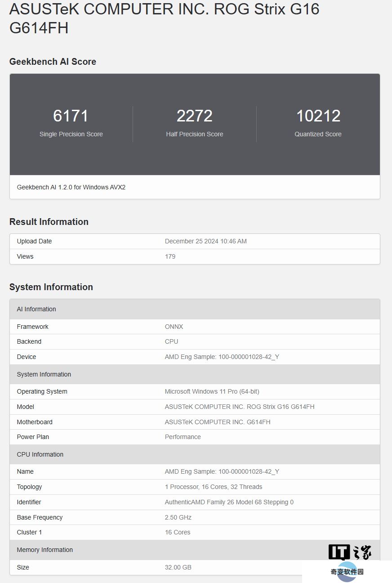The height and width of the screenshot is (583, 392).
Task: Select the December 25 2024 10:46 AM value
Action: point(206,241)
